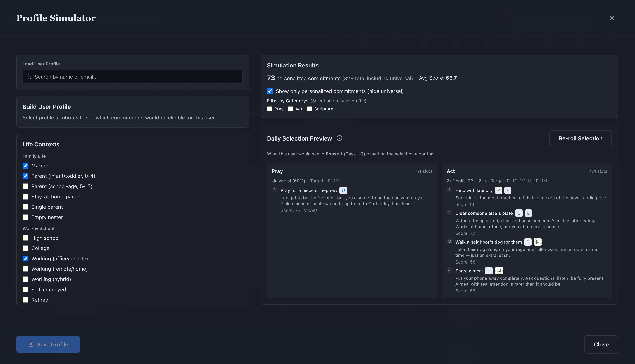Check the Single parent box
Image resolution: width=635 pixels, height=364 pixels.
tap(25, 207)
